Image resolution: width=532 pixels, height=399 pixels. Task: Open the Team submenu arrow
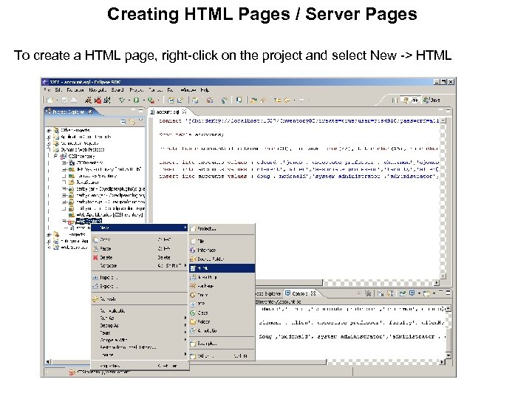185,332
